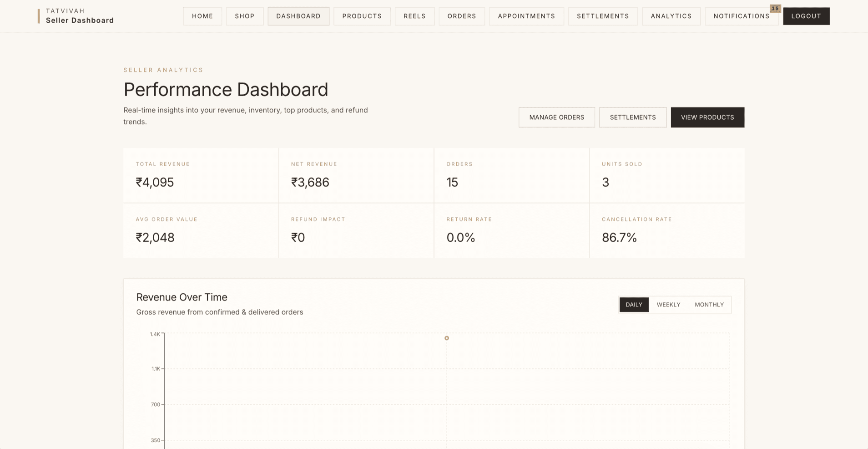Click the Cancellation Rate value 86.7%
This screenshot has height=449, width=868.
coord(619,237)
